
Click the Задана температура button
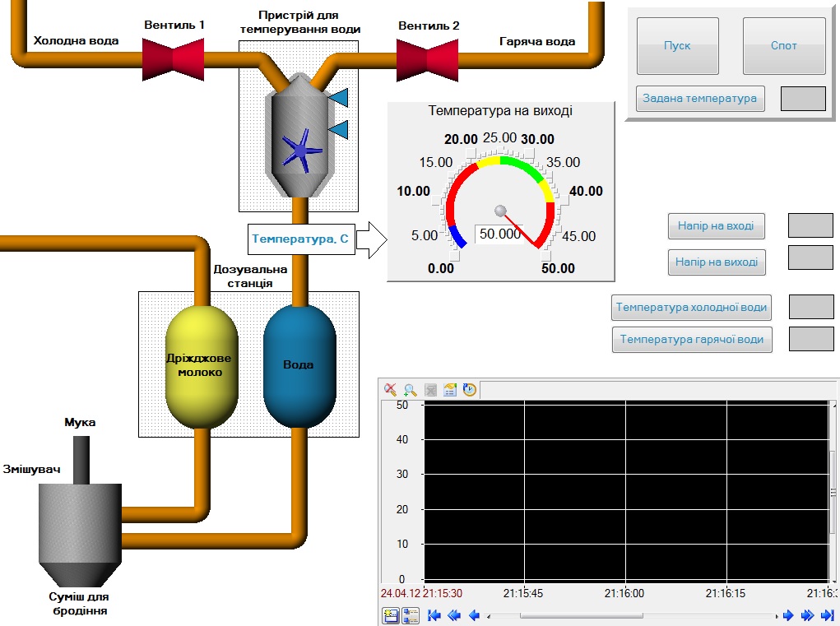[700, 98]
